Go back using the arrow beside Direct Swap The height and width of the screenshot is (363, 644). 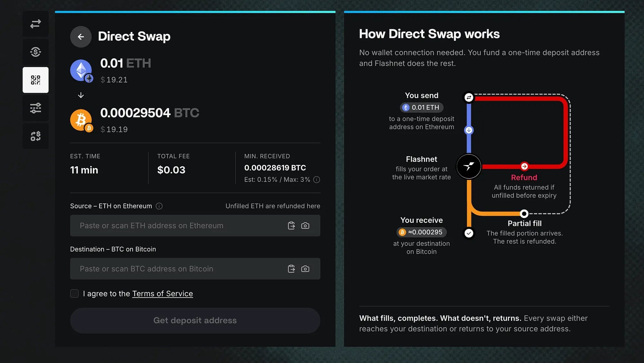[81, 37]
